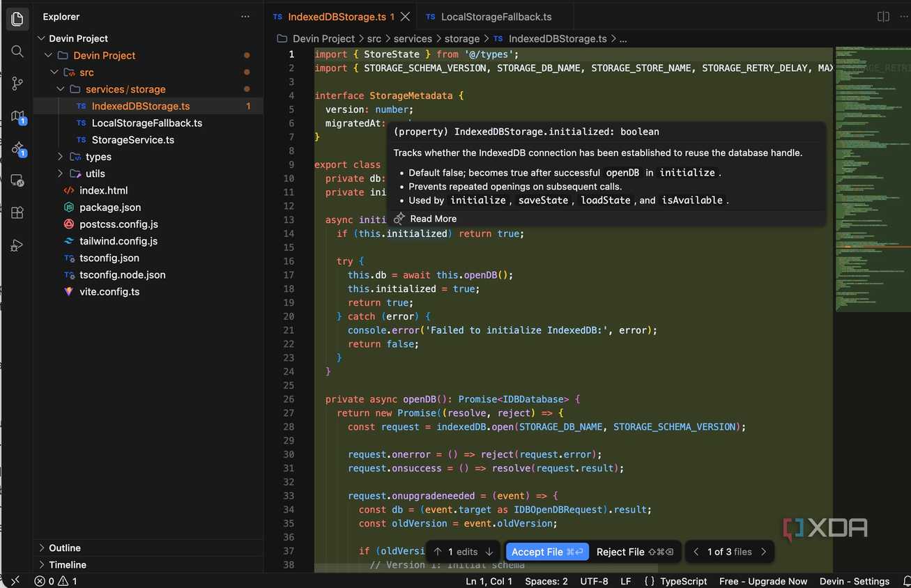Open 'Devin - Settings' from status bar

[855, 581]
